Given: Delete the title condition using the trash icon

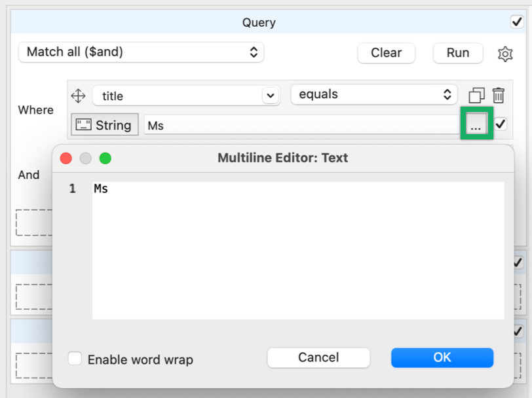Looking at the screenshot, I should click(498, 95).
